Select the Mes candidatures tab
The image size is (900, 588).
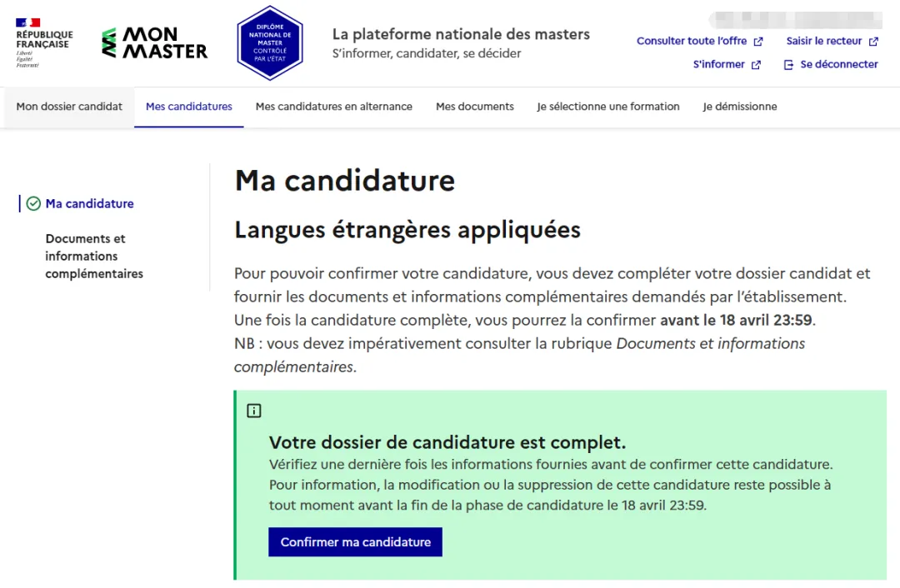point(189,107)
